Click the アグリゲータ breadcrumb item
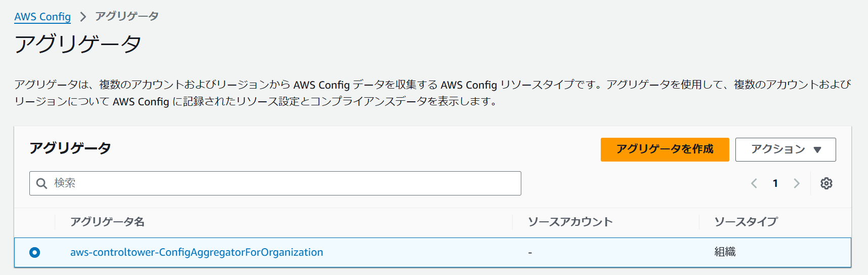Image resolution: width=868 pixels, height=275 pixels. (127, 16)
